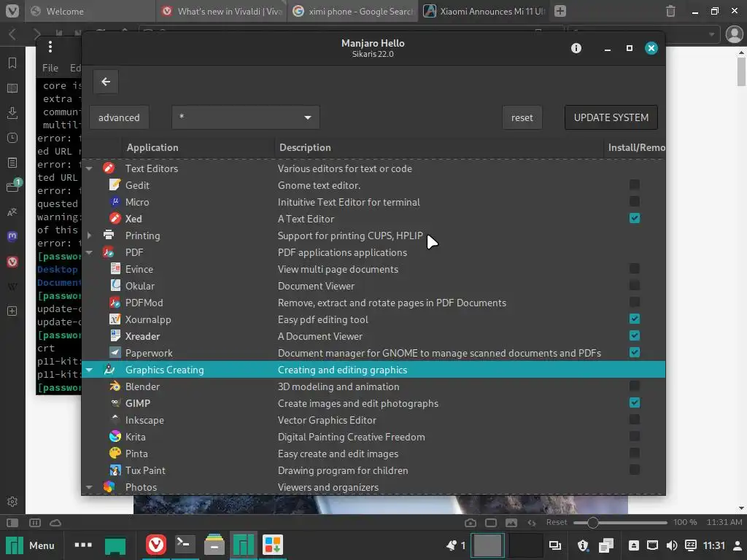Open the asterisk filter dropdown
This screenshot has width=747, height=560.
[x=245, y=117]
